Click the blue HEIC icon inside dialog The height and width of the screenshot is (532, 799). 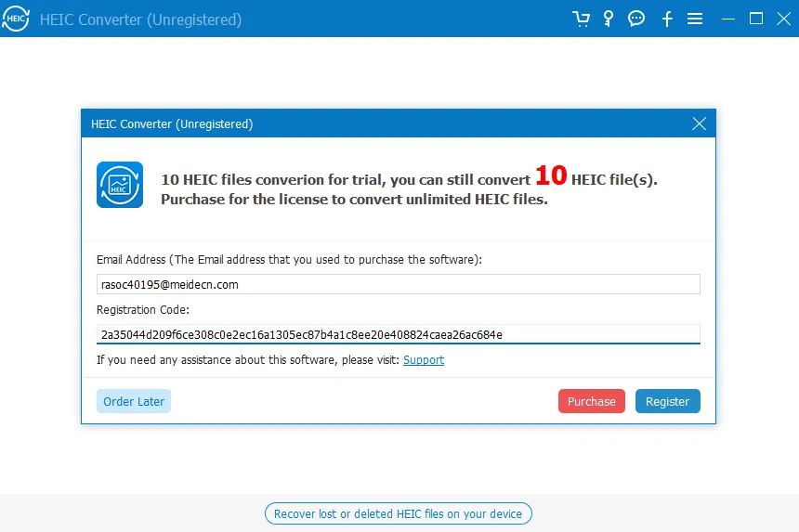120,185
